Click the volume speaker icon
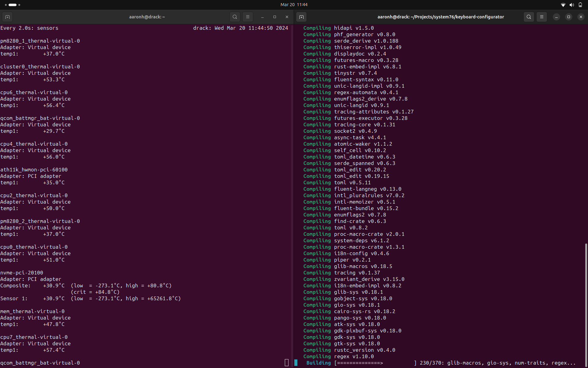 coord(572,5)
